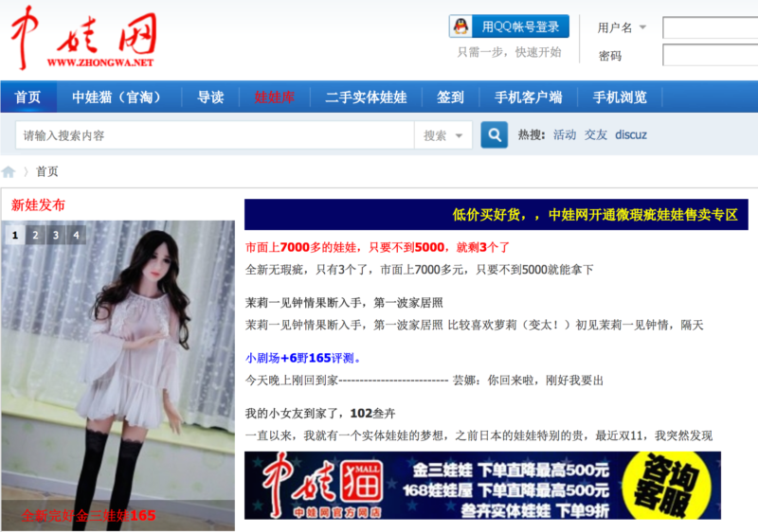
Task: Click summary text 全新无瑕疵，只有3个了
Action: click(419, 270)
